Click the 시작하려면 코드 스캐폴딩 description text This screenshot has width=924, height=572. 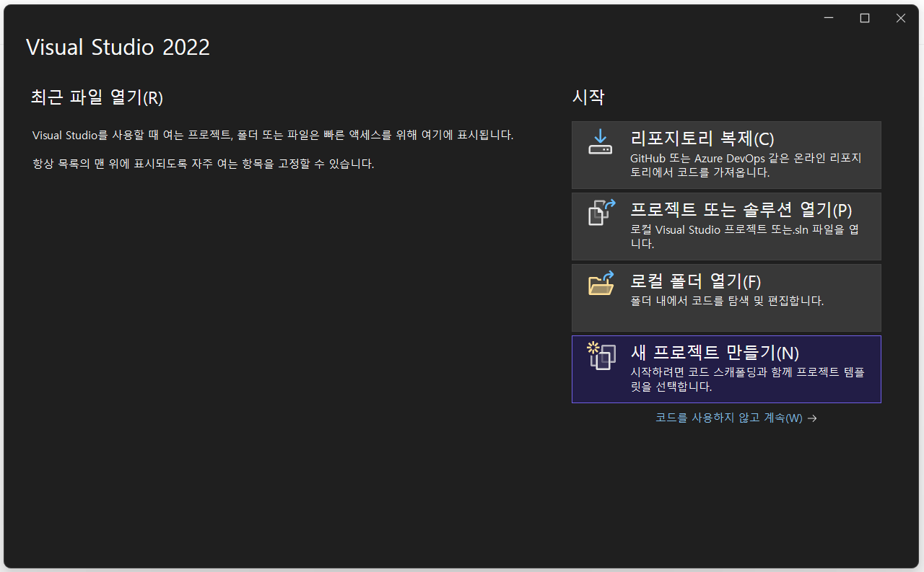747,379
